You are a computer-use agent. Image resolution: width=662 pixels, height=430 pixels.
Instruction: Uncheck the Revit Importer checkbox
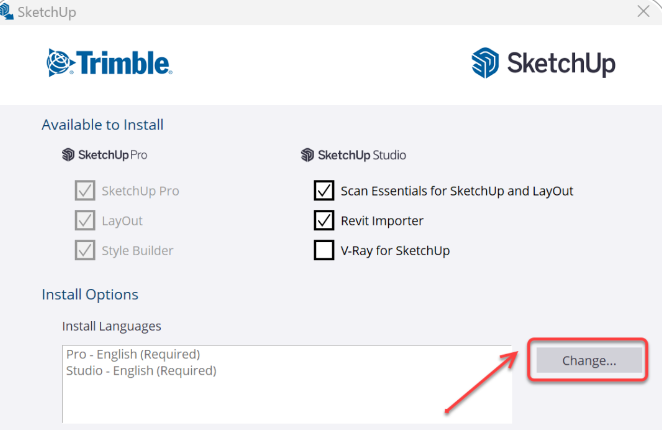tap(324, 220)
